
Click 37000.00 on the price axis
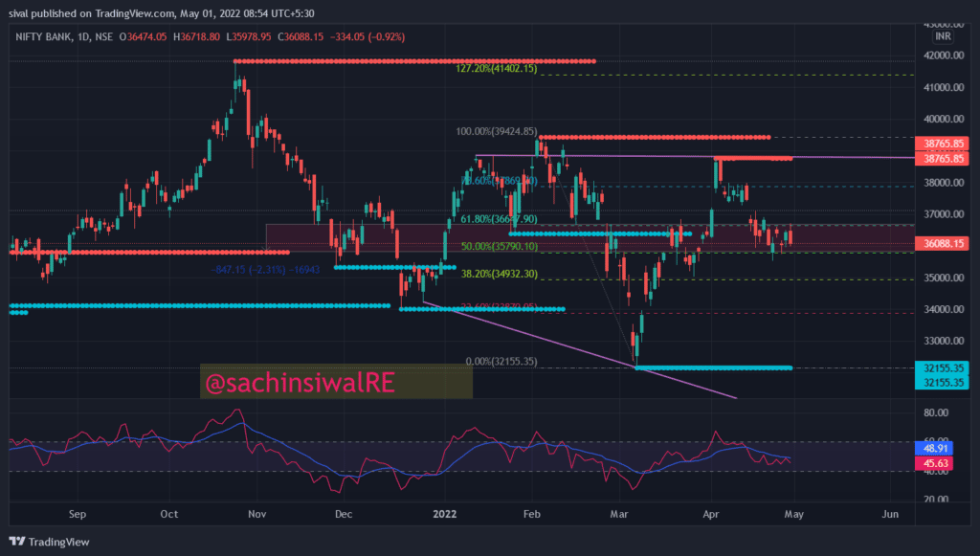[944, 214]
